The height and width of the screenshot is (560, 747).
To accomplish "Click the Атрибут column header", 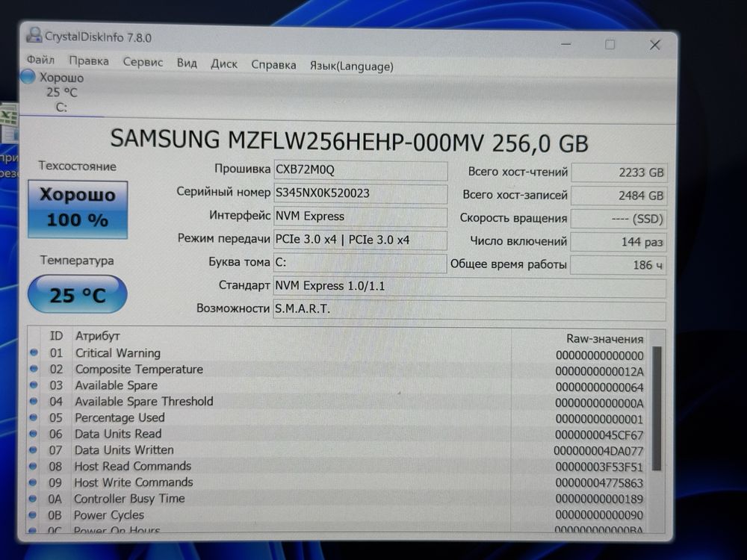I will [98, 336].
